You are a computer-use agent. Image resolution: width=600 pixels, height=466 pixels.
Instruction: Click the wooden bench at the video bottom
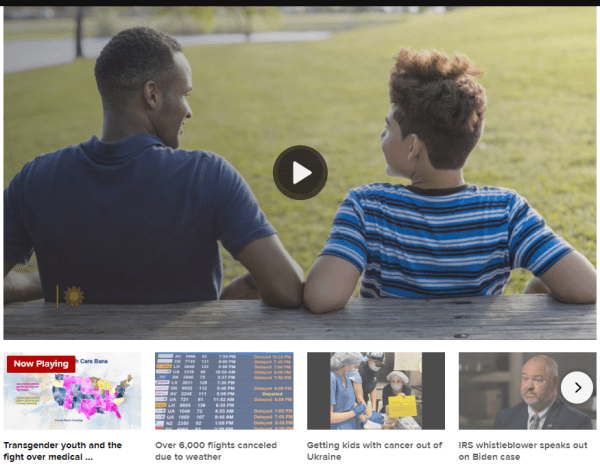[x=300, y=318]
